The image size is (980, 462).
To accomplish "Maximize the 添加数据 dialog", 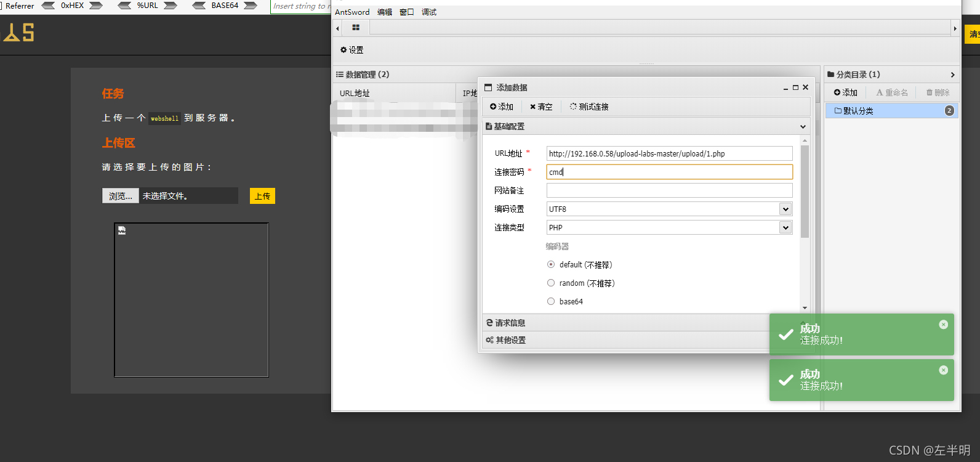I will 795,87.
